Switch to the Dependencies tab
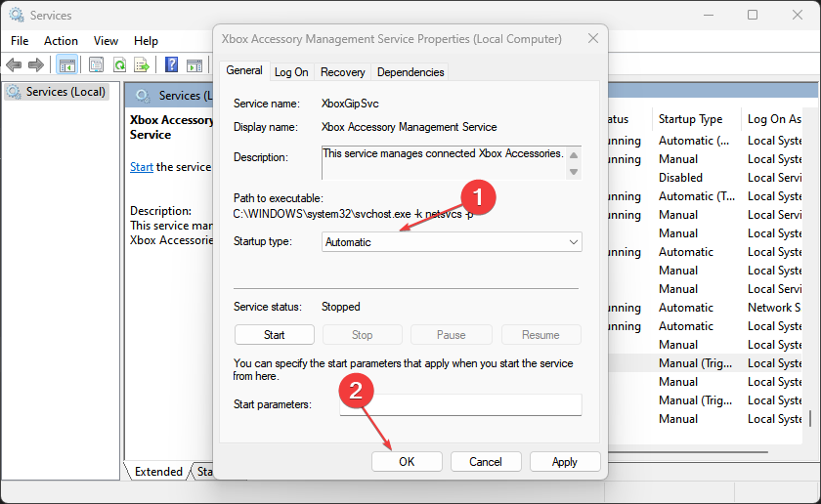The image size is (821, 504). pyautogui.click(x=410, y=72)
